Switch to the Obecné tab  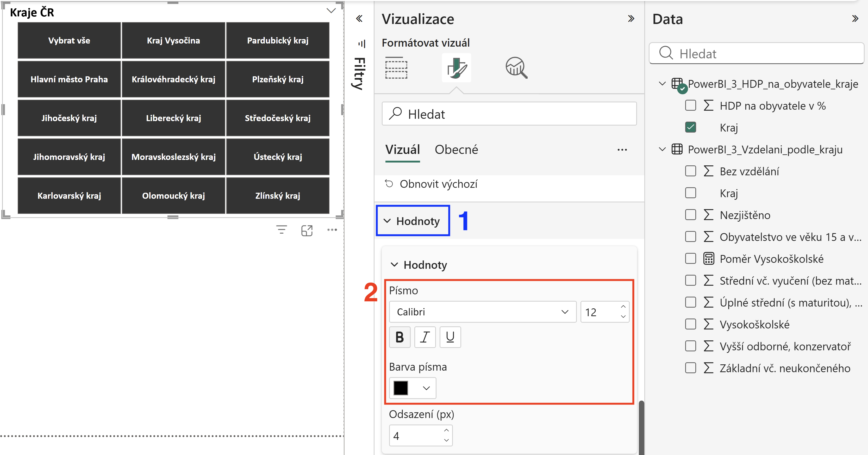pos(456,150)
